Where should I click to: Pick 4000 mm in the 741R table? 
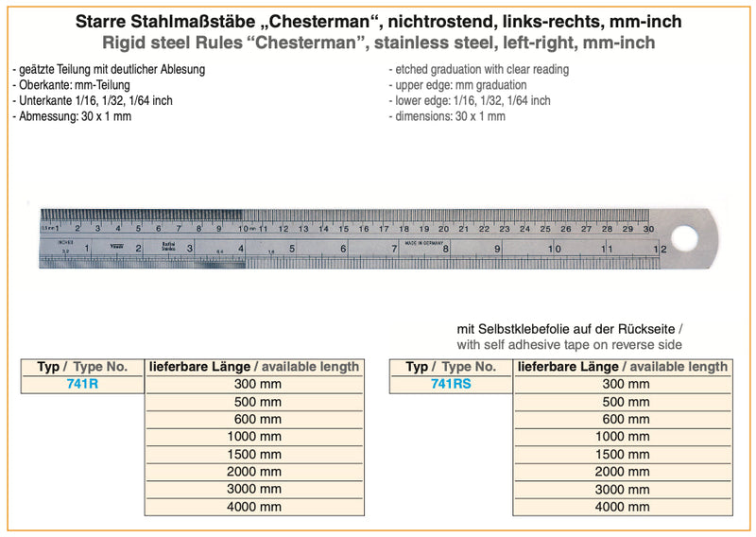click(x=254, y=506)
